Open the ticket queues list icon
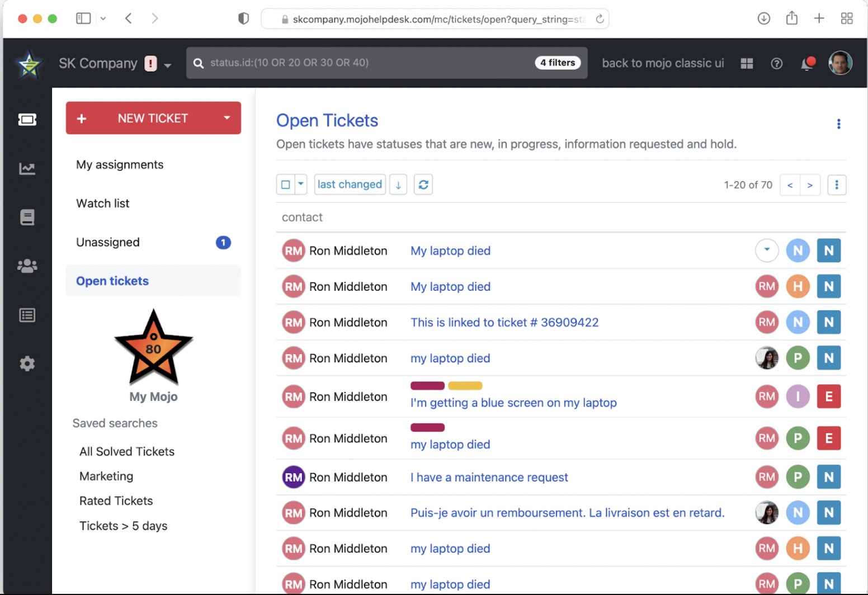Screen dimensions: 868x595 pos(26,315)
